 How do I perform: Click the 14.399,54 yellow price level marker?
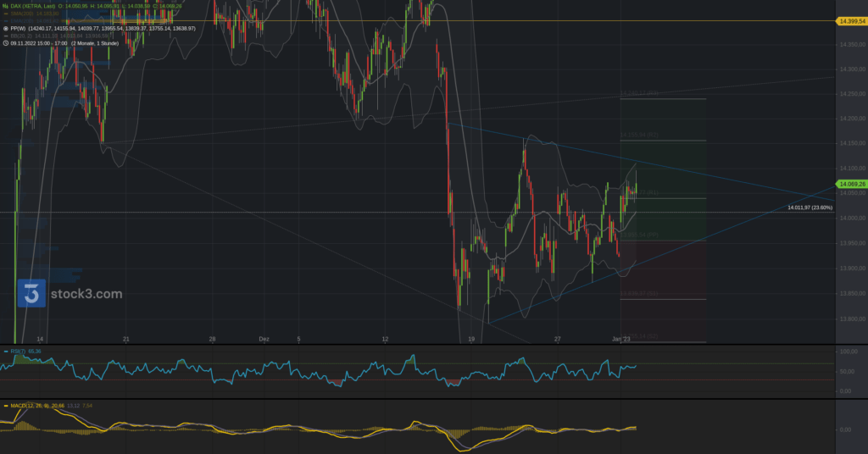point(850,21)
